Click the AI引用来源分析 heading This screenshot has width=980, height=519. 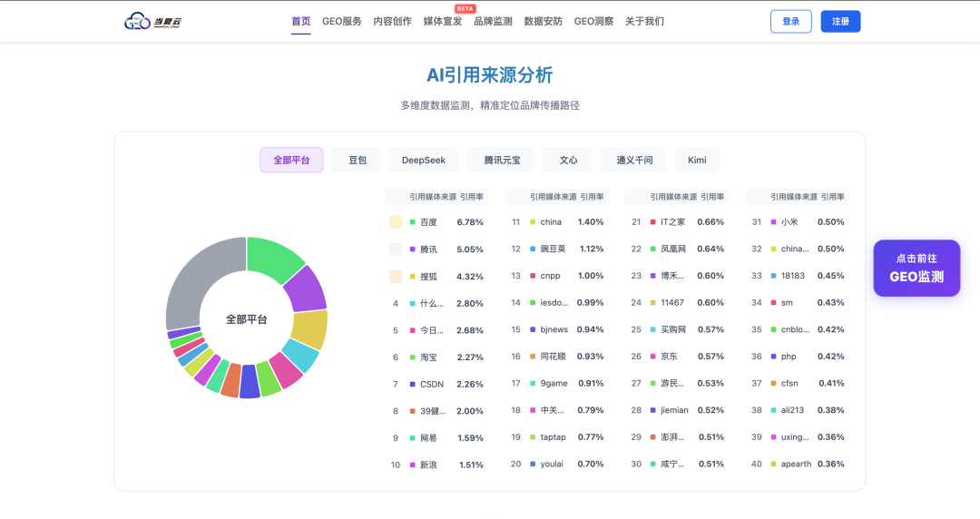[490, 75]
